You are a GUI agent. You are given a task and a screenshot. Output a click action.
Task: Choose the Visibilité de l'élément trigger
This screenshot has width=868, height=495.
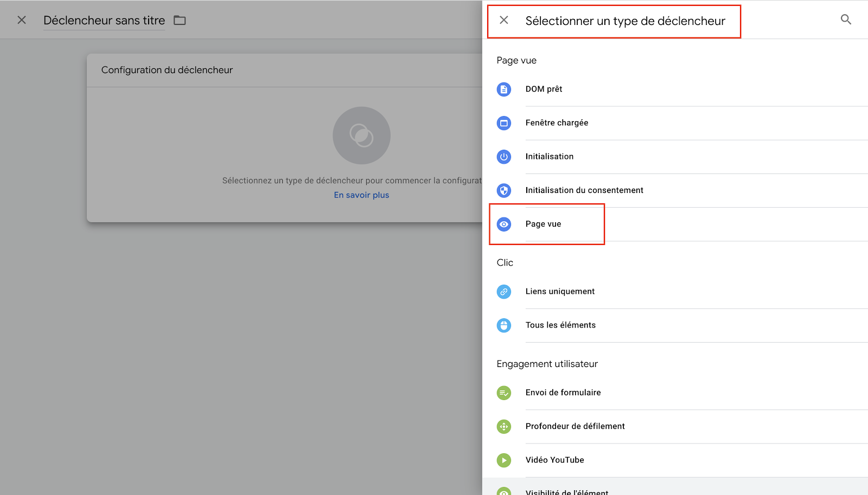pos(675,487)
